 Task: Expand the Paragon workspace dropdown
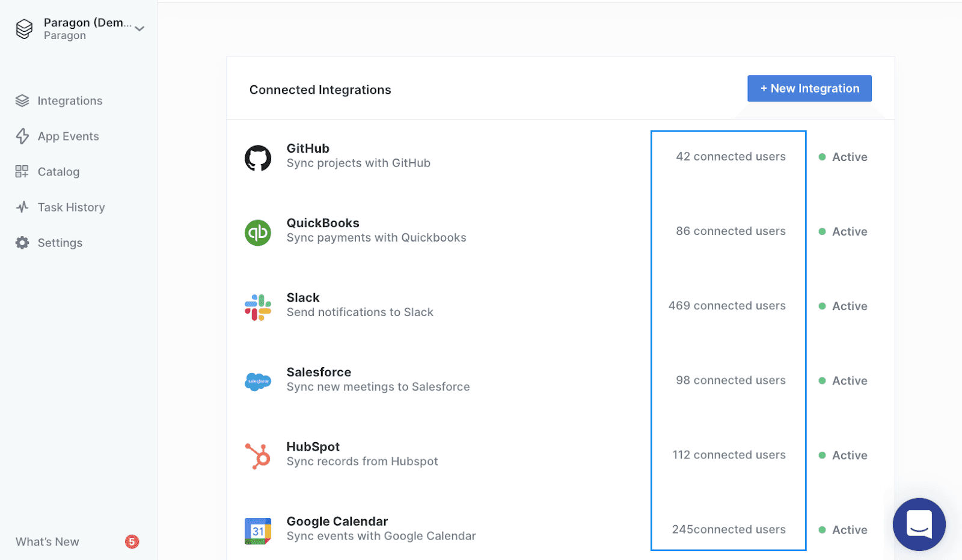(139, 29)
